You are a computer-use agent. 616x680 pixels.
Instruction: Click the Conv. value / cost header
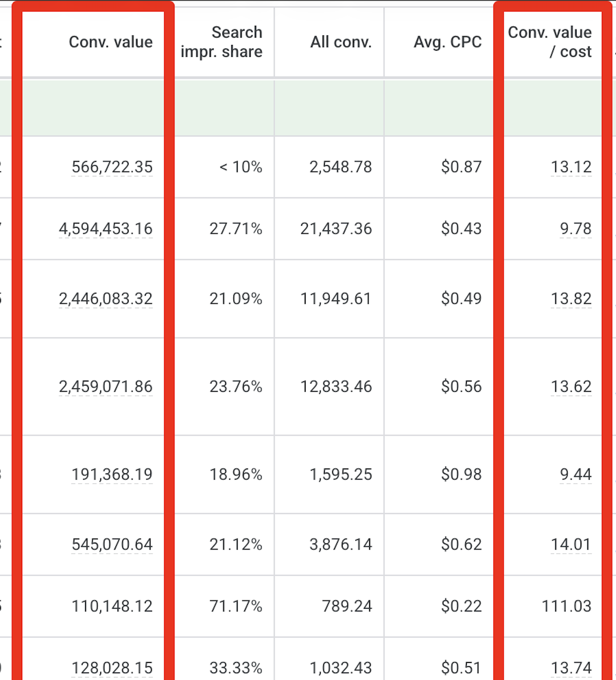coord(550,42)
